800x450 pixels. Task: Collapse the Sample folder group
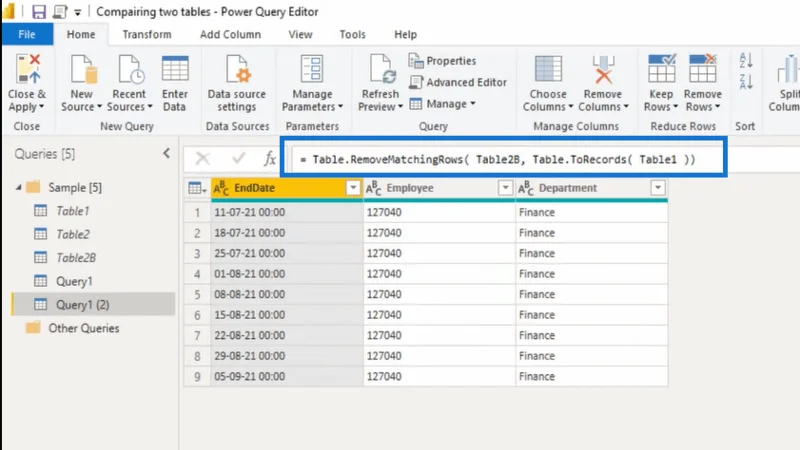[x=18, y=188]
